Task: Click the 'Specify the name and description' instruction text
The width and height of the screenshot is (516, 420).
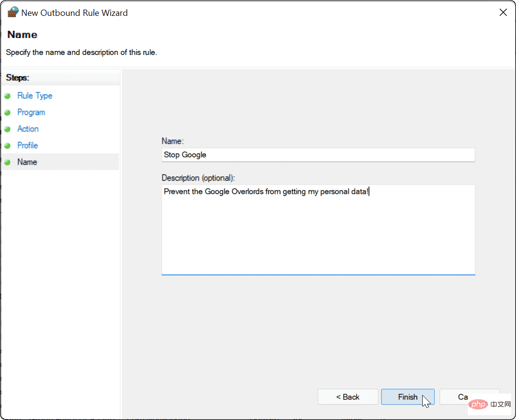Action: (x=82, y=52)
